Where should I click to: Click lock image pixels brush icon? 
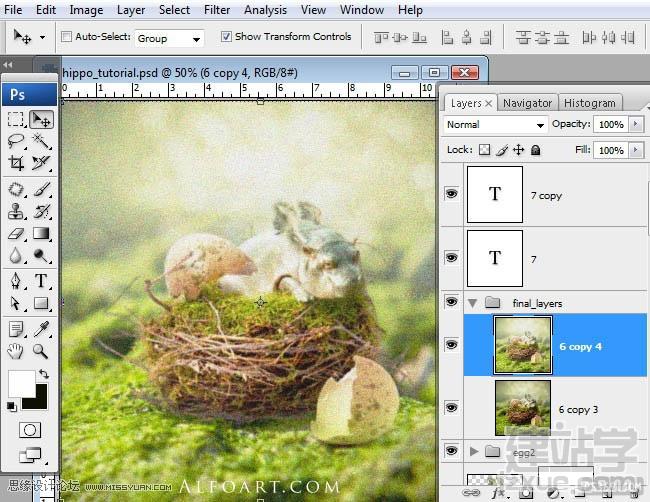click(x=502, y=150)
